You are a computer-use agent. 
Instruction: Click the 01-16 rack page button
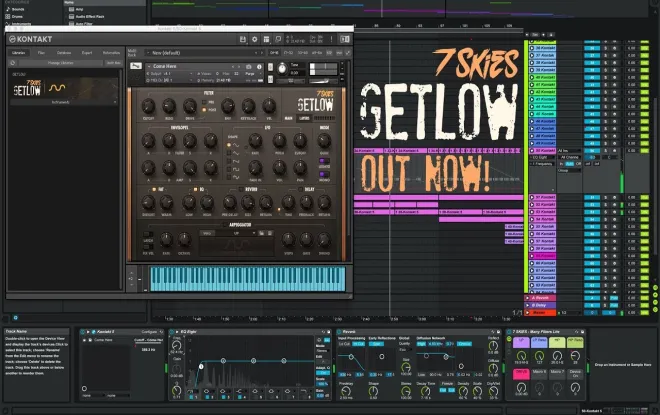coord(274,53)
